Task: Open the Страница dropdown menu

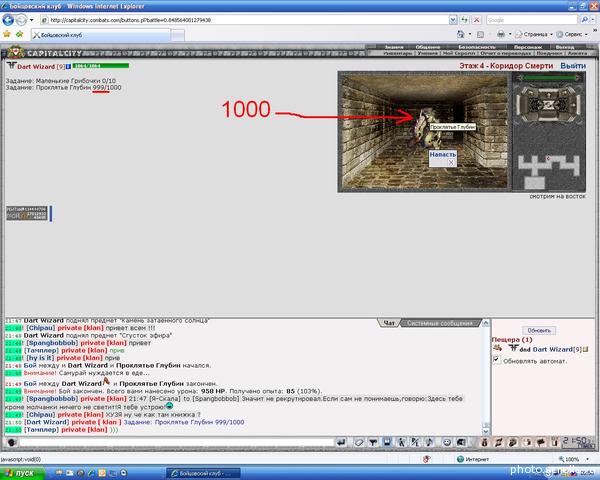Action: click(x=533, y=34)
